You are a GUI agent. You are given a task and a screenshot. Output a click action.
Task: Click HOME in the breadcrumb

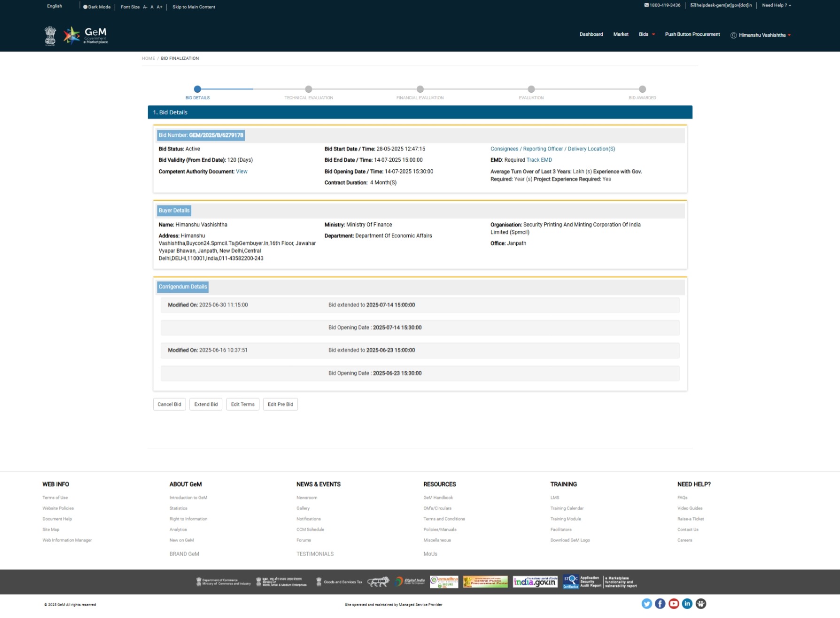[148, 58]
